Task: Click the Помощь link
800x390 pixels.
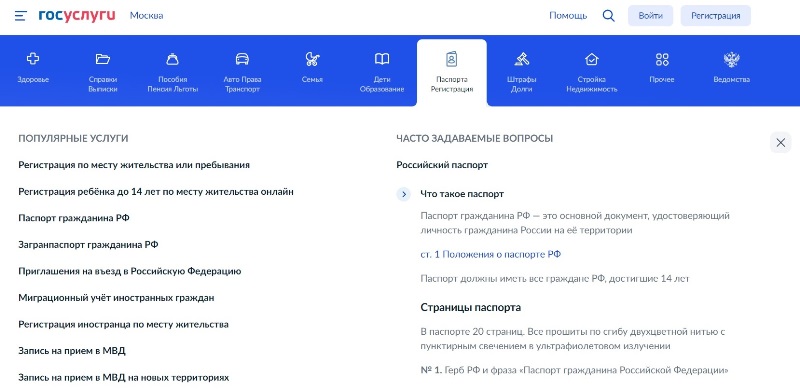Action: [568, 16]
